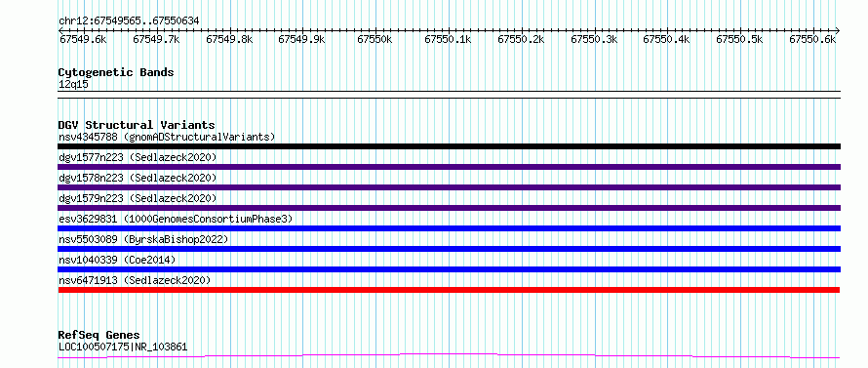Screen dimensions: 868x368
Task: Open variant dgv1579n223 label
Action: pos(138,198)
